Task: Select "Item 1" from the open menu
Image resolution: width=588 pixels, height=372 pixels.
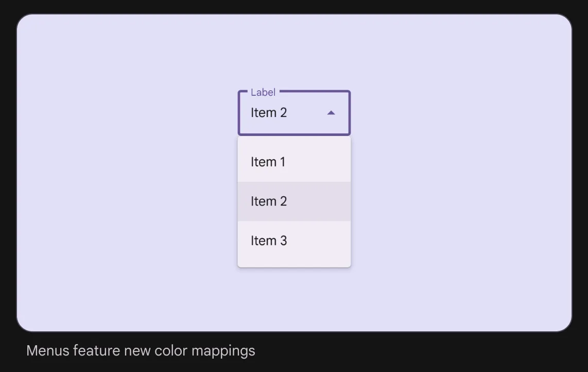Action: [268, 162]
